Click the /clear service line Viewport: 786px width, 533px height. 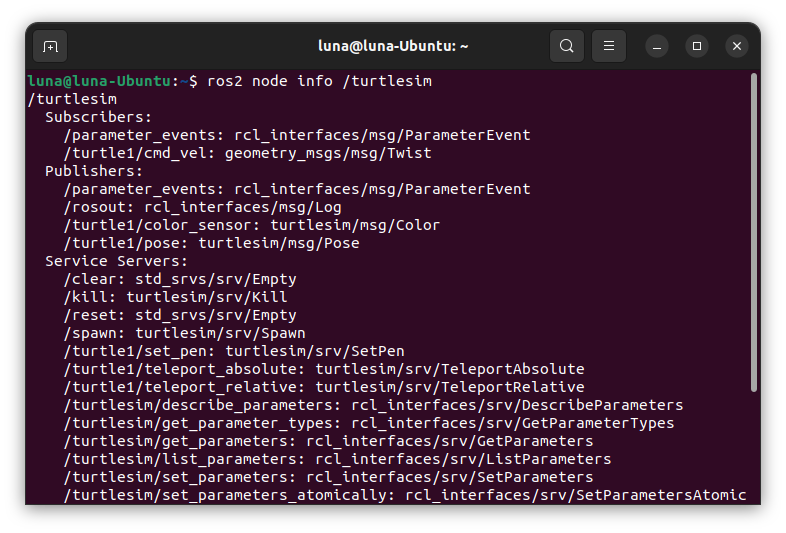pyautogui.click(x=180, y=279)
